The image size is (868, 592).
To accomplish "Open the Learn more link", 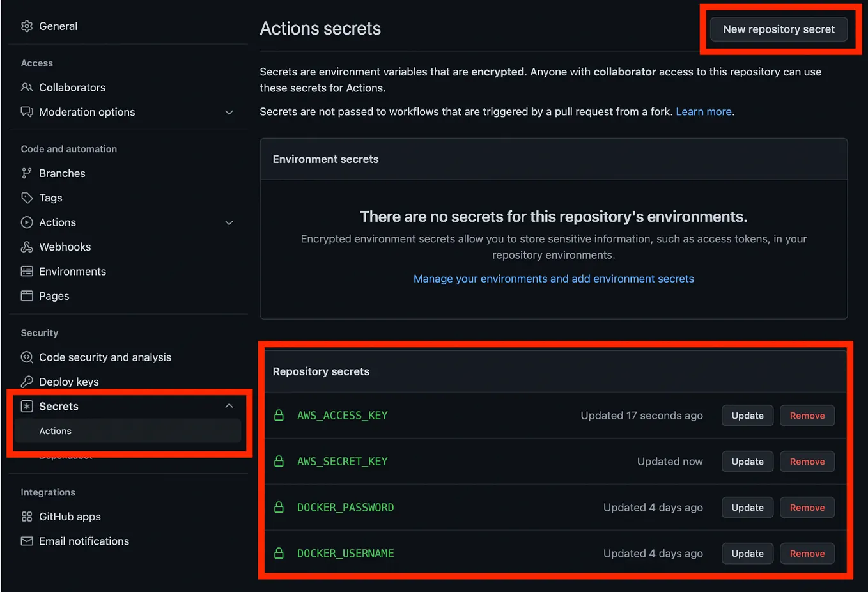I will tap(703, 111).
